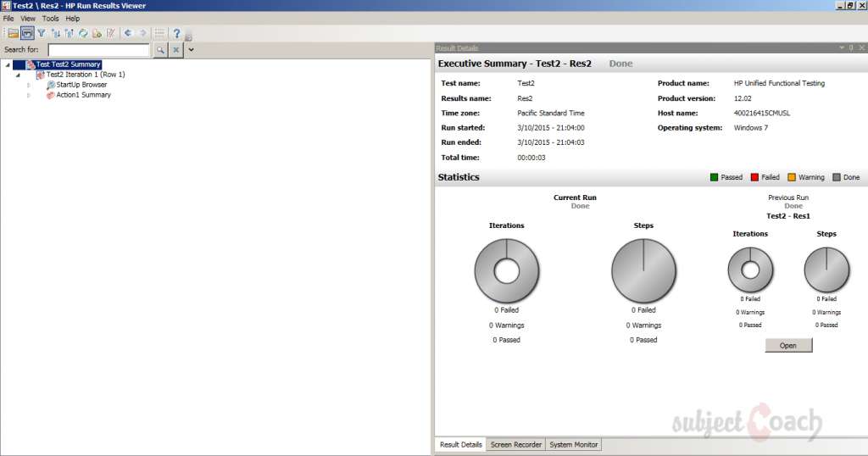Screen dimensions: 868x456
Task: Toggle the highlighted view pane toolbar icon
Action: [x=27, y=33]
